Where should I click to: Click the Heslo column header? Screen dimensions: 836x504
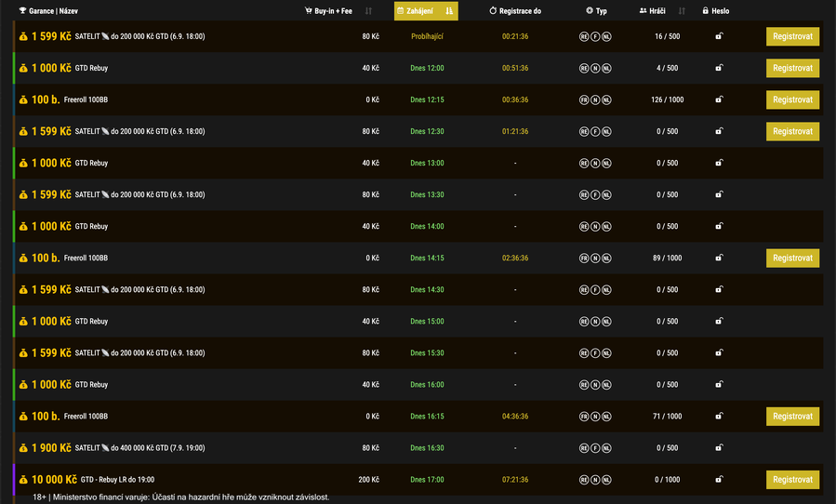click(x=715, y=10)
